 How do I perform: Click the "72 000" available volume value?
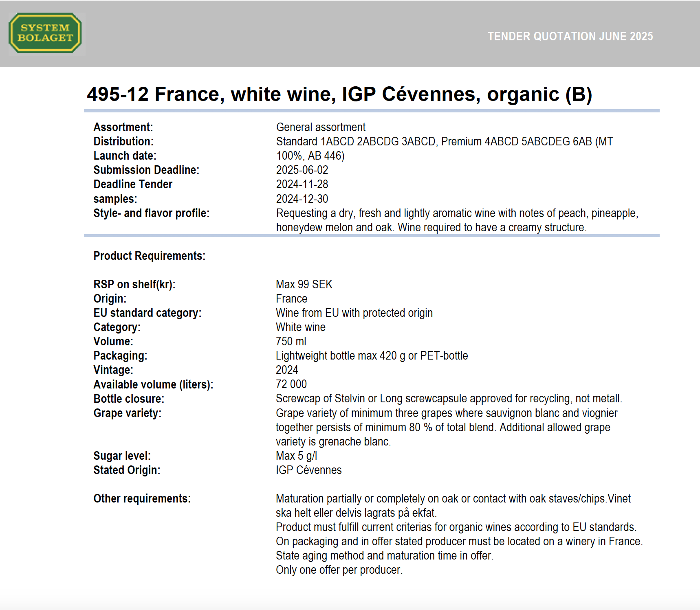tap(291, 384)
